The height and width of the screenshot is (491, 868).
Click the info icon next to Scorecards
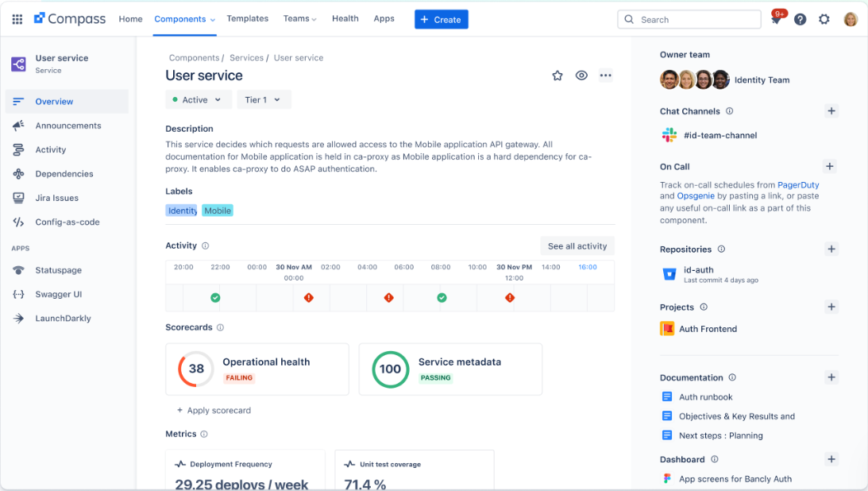(x=220, y=327)
